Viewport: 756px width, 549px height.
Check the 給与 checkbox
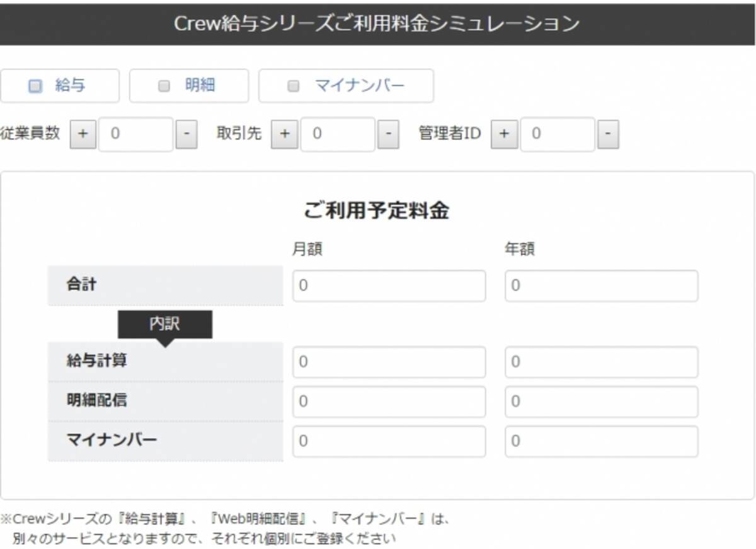coord(36,86)
